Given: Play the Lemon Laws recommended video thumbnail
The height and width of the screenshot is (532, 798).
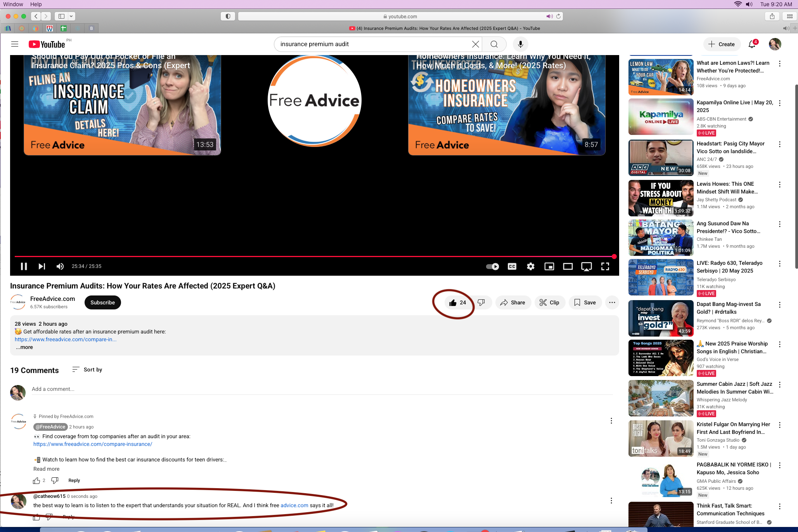Looking at the screenshot, I should pos(661,77).
